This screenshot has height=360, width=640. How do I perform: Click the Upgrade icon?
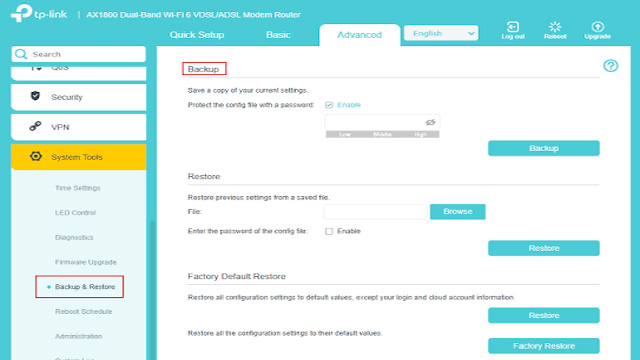(597, 27)
